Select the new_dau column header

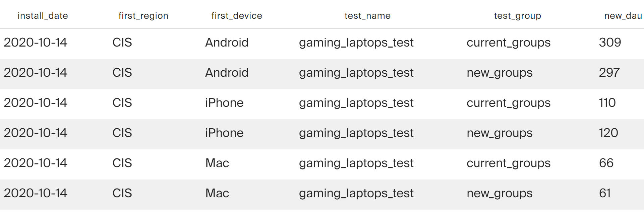click(623, 16)
